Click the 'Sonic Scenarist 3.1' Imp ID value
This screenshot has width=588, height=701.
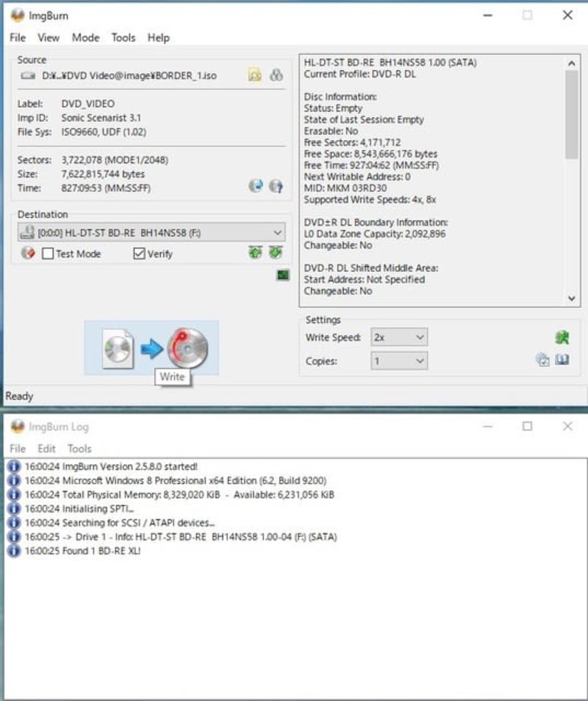(101, 118)
